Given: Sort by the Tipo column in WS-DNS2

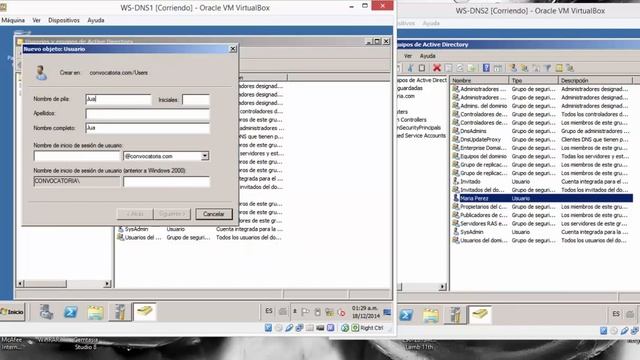Looking at the screenshot, I should tap(533, 80).
